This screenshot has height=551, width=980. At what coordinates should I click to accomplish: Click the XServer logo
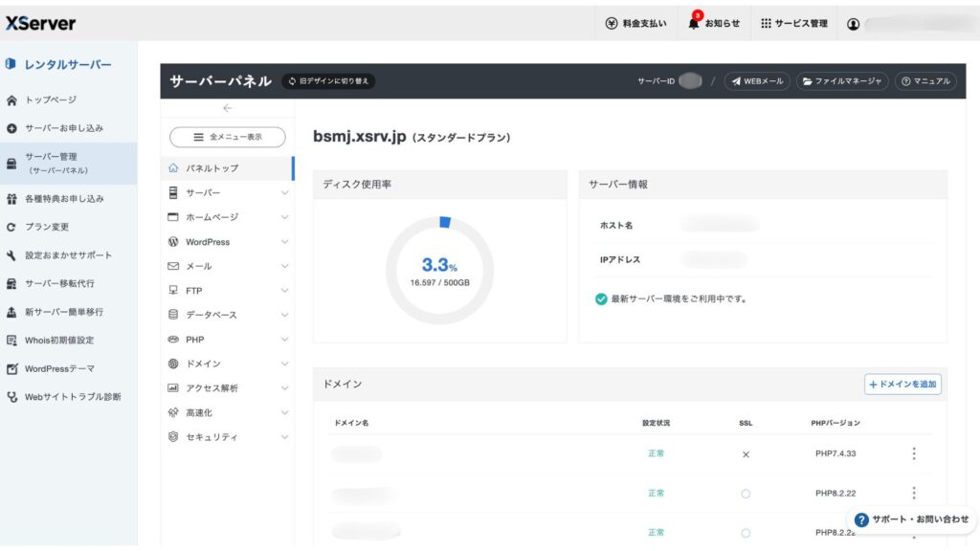pos(40,24)
